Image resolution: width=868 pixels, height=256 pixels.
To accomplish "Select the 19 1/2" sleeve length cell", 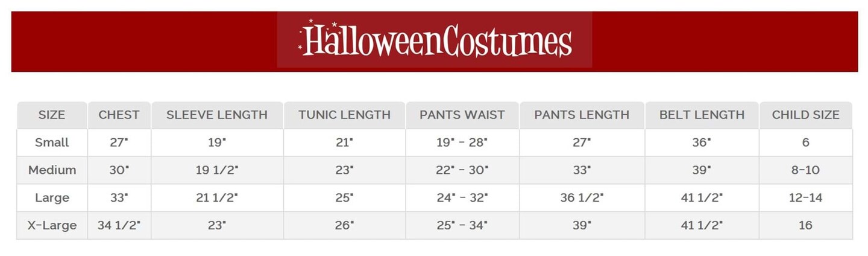I will coord(217,170).
